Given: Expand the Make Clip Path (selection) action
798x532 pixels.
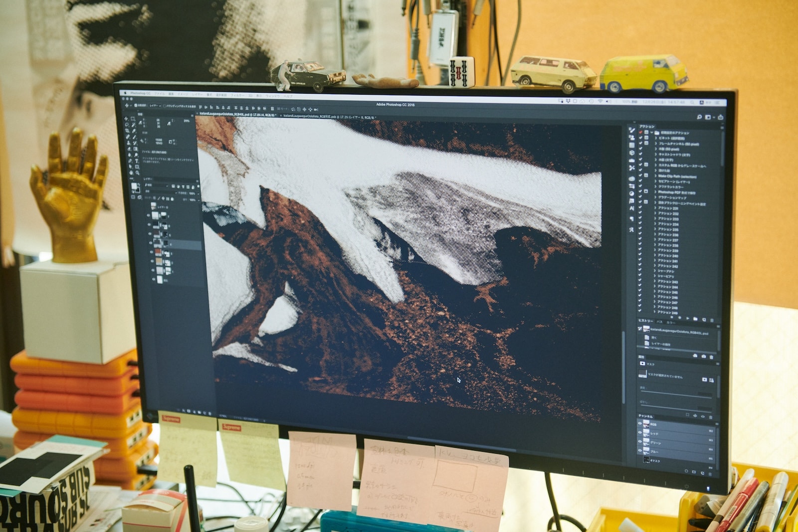Looking at the screenshot, I should 655,176.
